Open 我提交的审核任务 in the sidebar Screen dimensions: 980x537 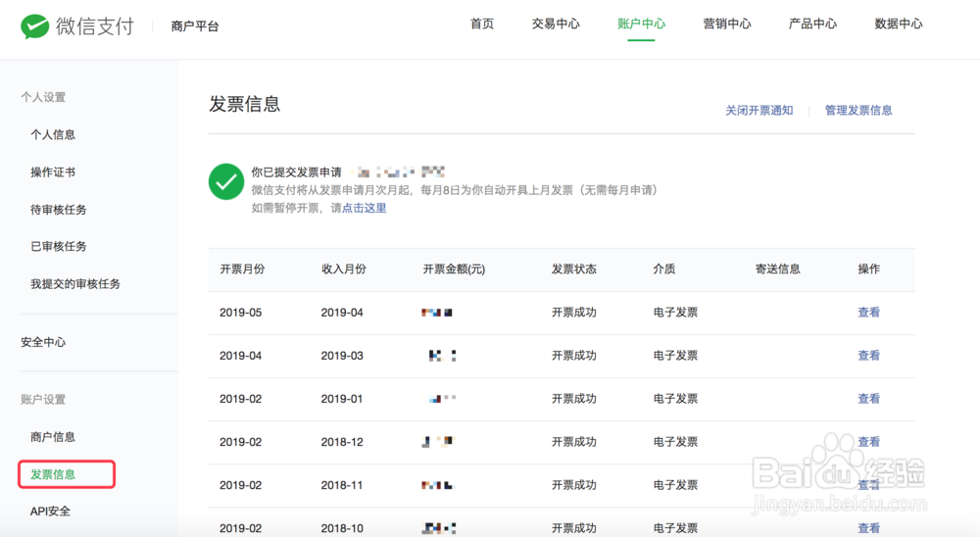(x=75, y=284)
